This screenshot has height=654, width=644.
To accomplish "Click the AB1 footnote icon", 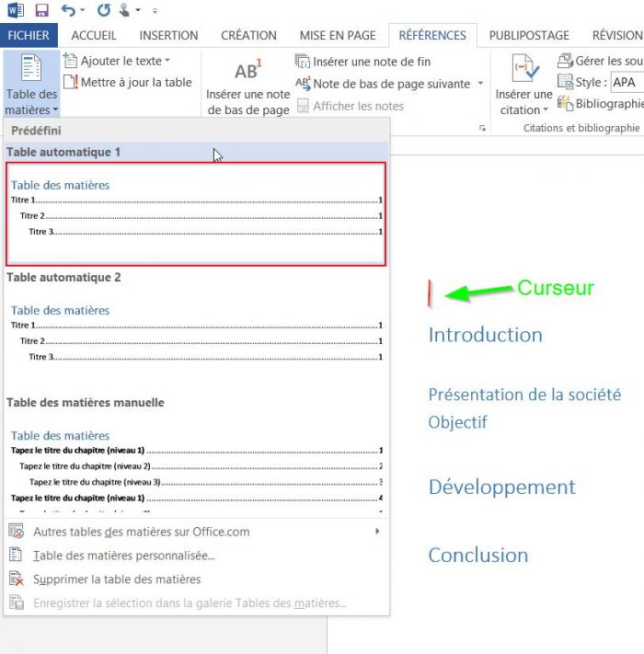I will (248, 70).
